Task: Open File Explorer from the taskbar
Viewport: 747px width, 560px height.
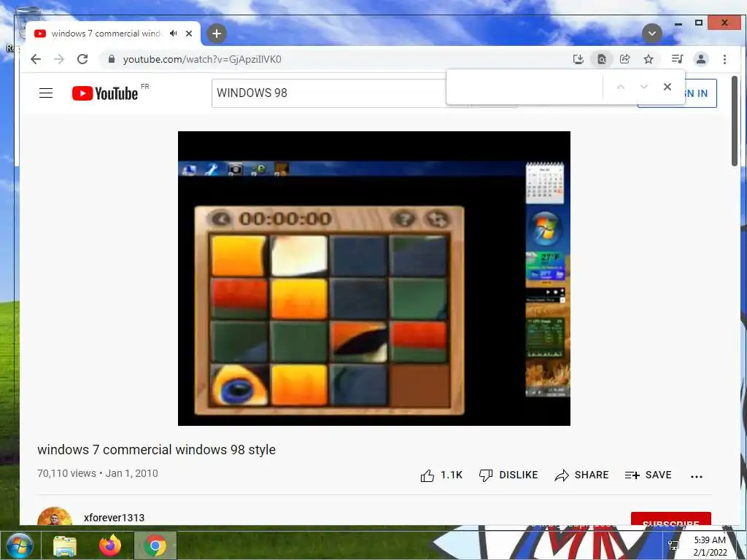Action: (x=65, y=546)
